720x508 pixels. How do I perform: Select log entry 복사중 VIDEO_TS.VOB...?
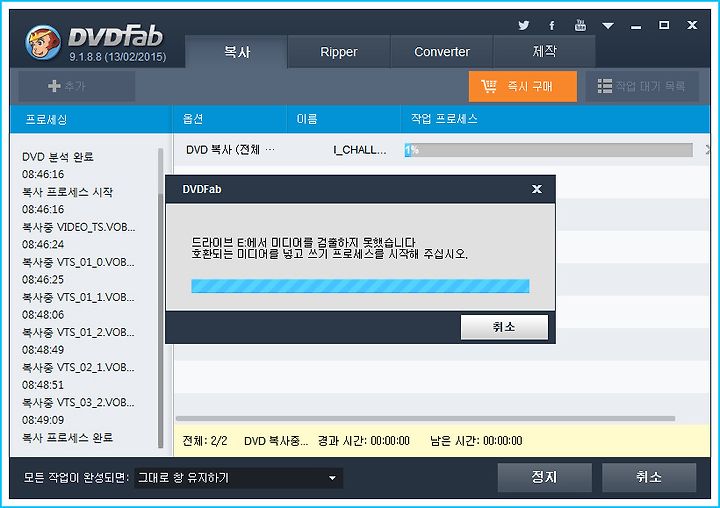(x=79, y=227)
